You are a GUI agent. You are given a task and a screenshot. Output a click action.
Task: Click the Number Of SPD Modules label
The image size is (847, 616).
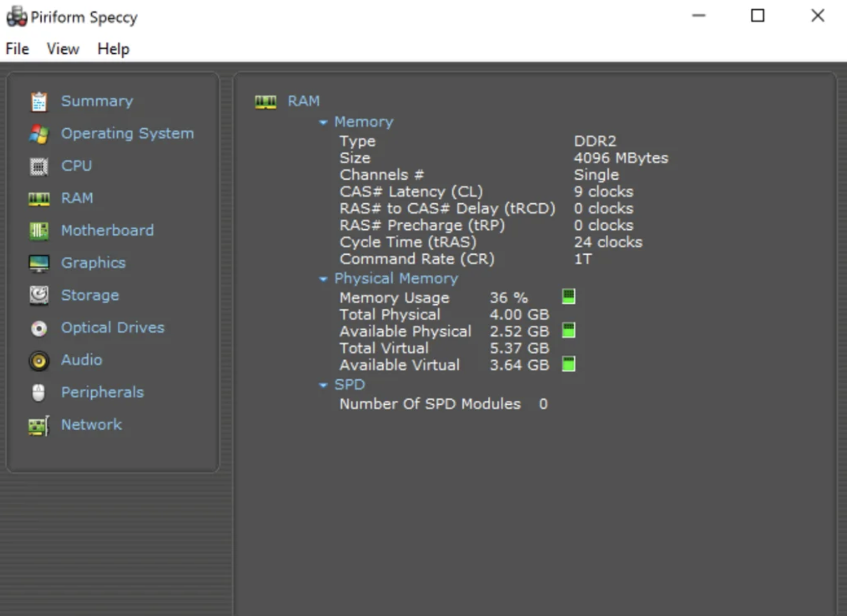[x=430, y=404]
